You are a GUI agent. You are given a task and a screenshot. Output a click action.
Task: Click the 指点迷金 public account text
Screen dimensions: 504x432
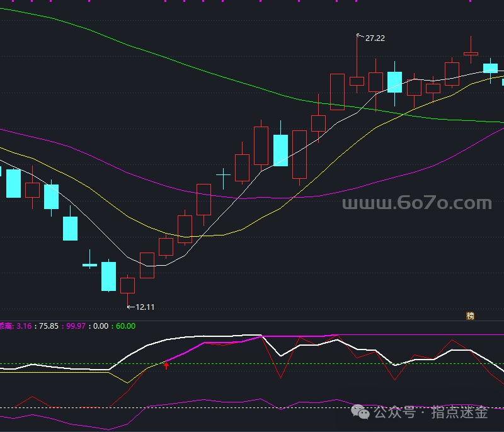[x=459, y=413]
